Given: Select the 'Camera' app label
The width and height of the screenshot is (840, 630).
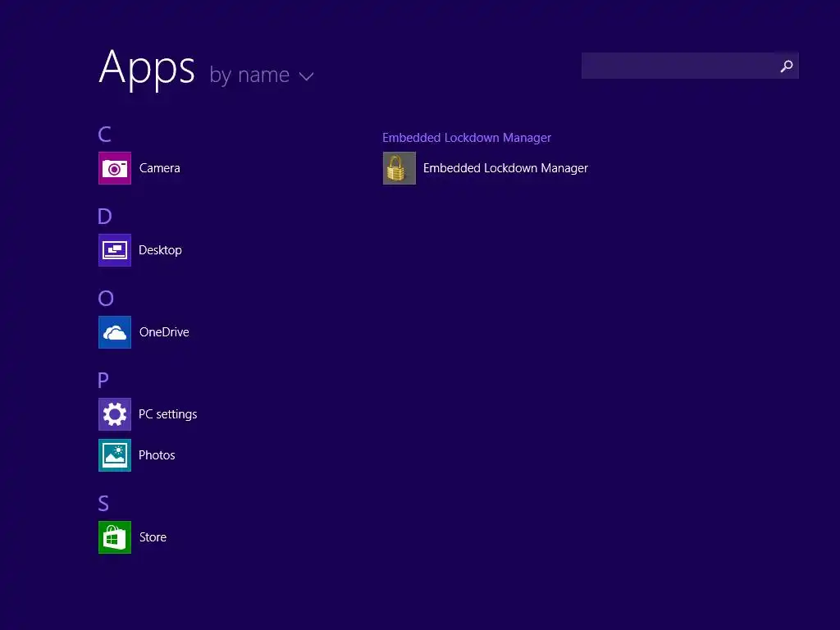Looking at the screenshot, I should click(160, 168).
